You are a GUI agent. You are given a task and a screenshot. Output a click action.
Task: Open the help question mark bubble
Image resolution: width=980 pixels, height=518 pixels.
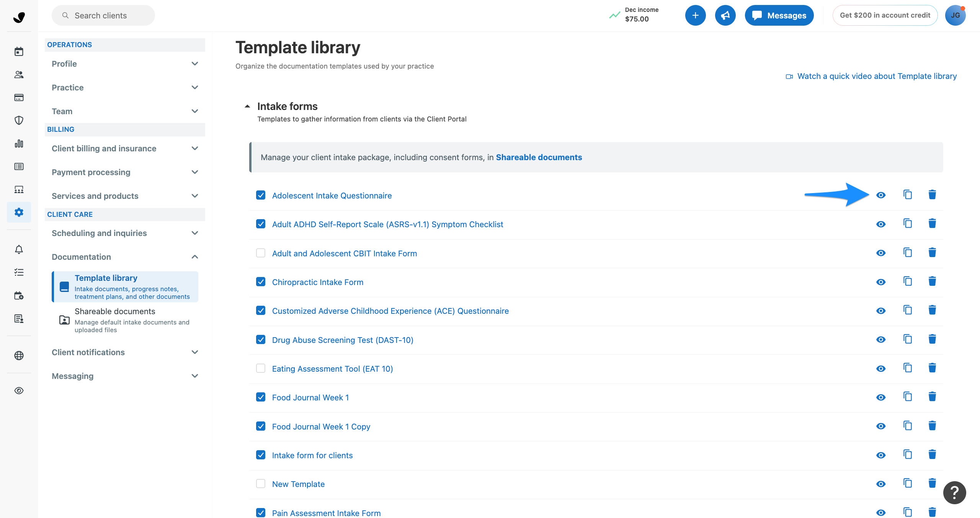[x=954, y=493]
